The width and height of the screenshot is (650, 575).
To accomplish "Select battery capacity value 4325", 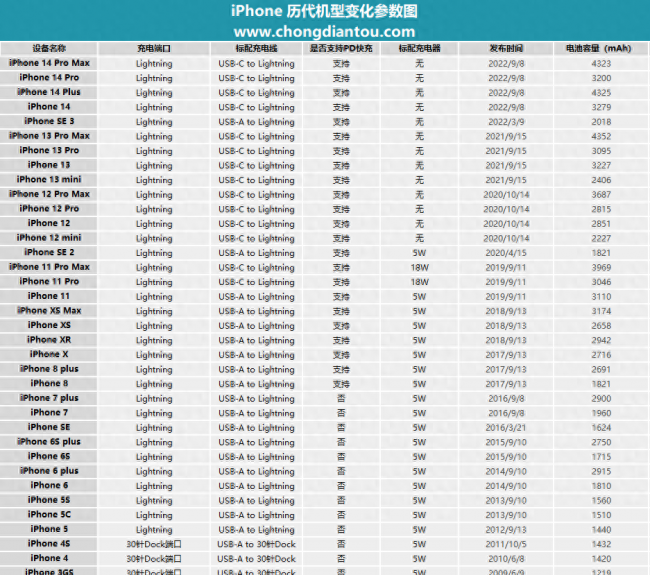I will [x=601, y=92].
